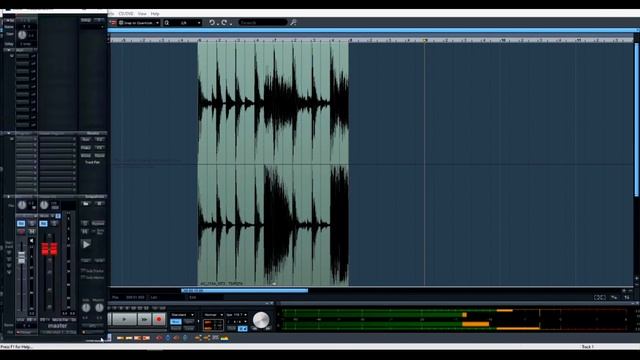Viewport: 640px width, 360px height.
Task: Open the time signature dropdown under the tempo
Action: (x=237, y=322)
